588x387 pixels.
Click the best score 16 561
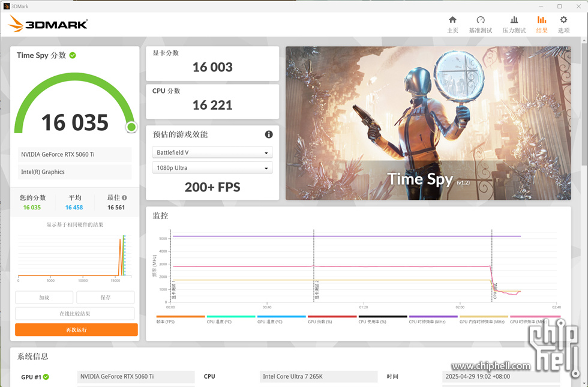tap(116, 208)
